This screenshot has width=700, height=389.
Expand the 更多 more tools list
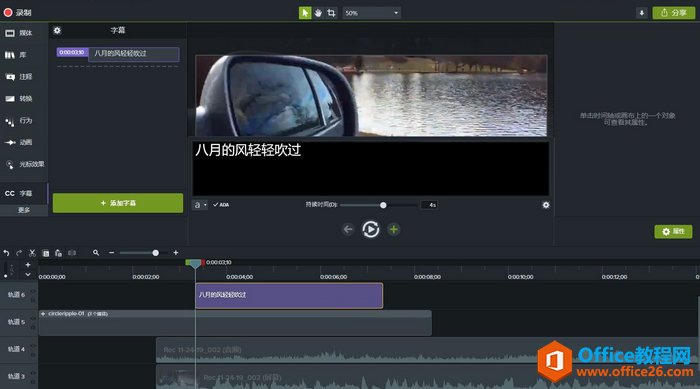coord(24,210)
